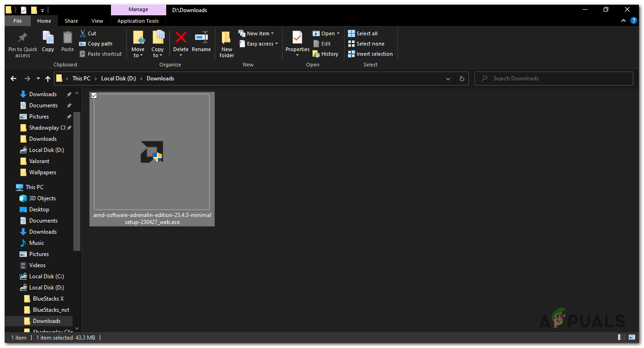Uncheck the selected AMD setup file checkbox
Image resolution: width=644 pixels, height=348 pixels.
click(94, 95)
